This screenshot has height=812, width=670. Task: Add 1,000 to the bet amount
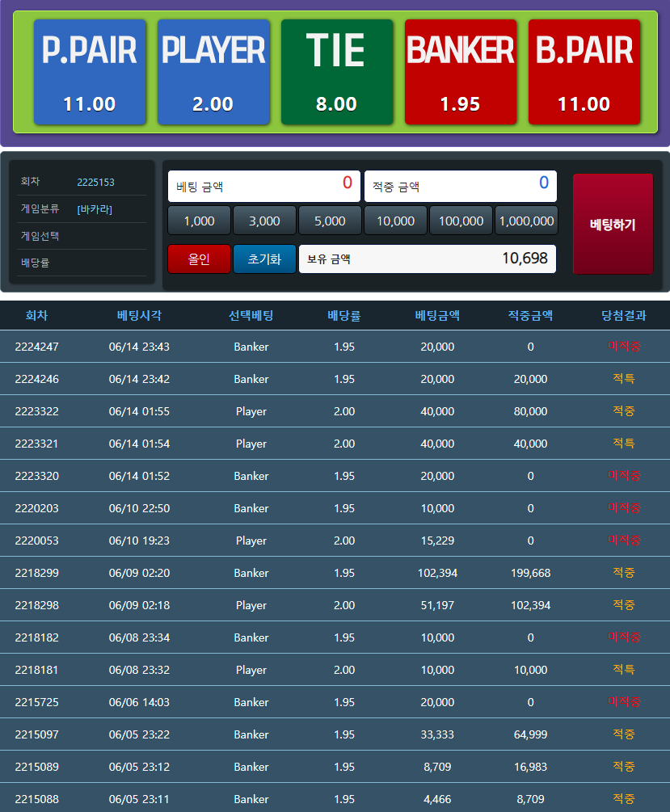point(199,221)
